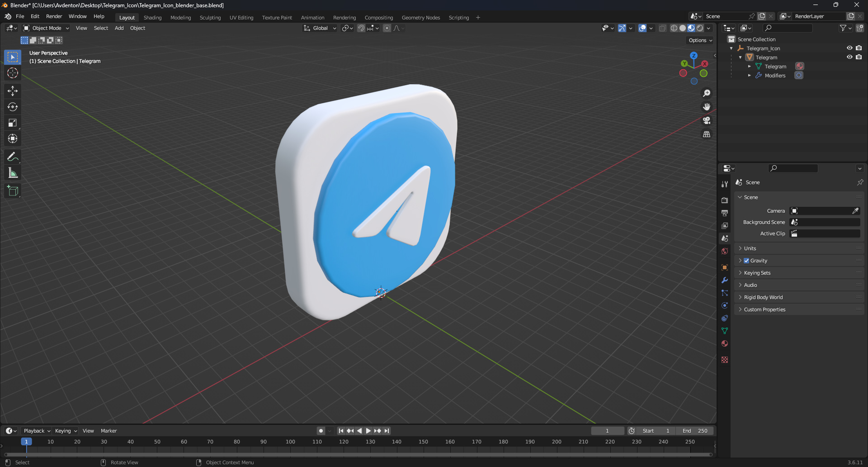Image resolution: width=868 pixels, height=467 pixels.
Task: Open the Global transform orientation dropdown
Action: [320, 28]
